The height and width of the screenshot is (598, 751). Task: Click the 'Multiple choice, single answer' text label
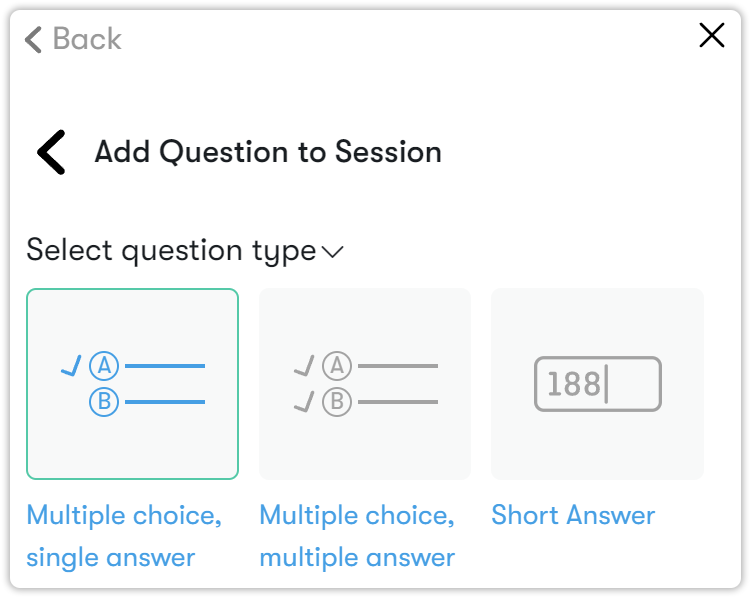[124, 536]
